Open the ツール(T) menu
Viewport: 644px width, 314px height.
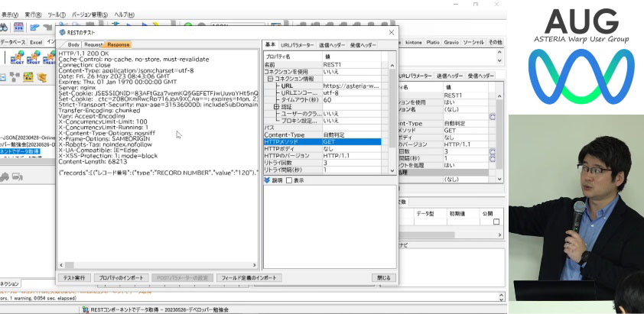tap(57, 15)
